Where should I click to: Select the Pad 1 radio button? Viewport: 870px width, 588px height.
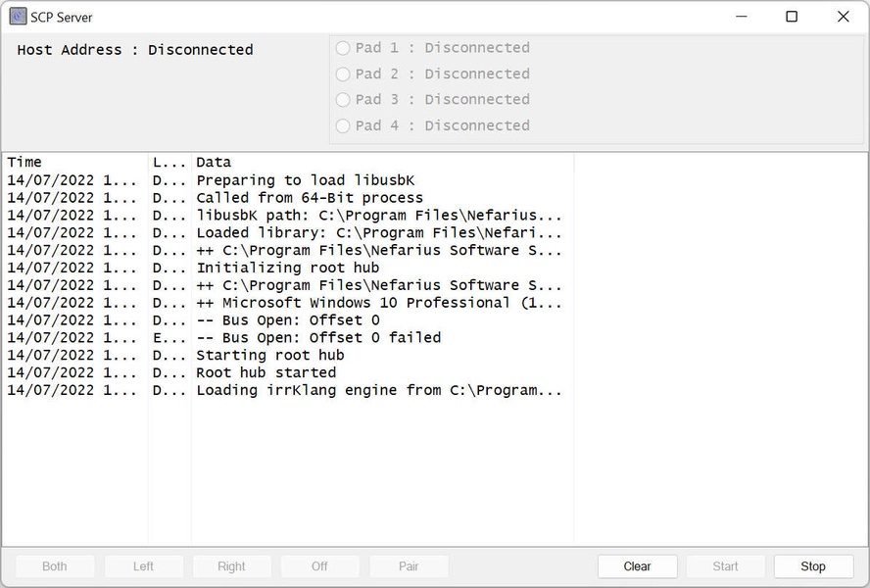pos(343,48)
